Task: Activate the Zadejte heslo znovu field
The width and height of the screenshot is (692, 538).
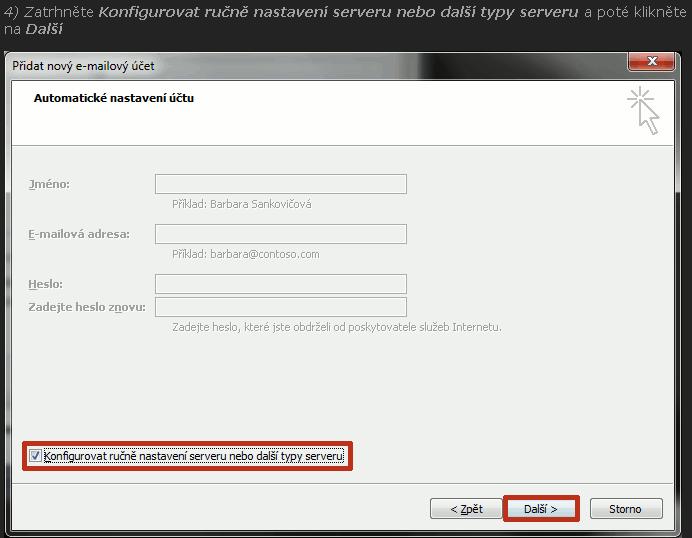Action: point(280,306)
